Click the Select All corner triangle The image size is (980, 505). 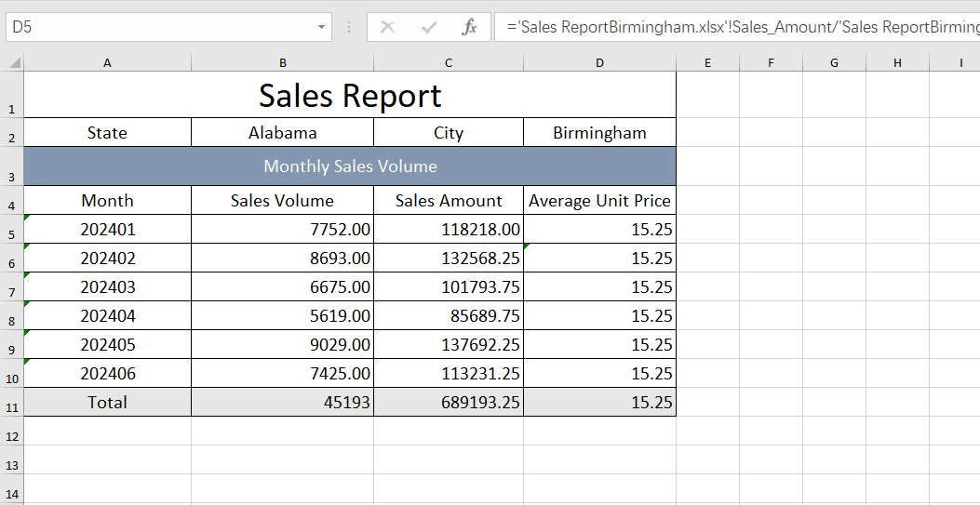(14, 63)
